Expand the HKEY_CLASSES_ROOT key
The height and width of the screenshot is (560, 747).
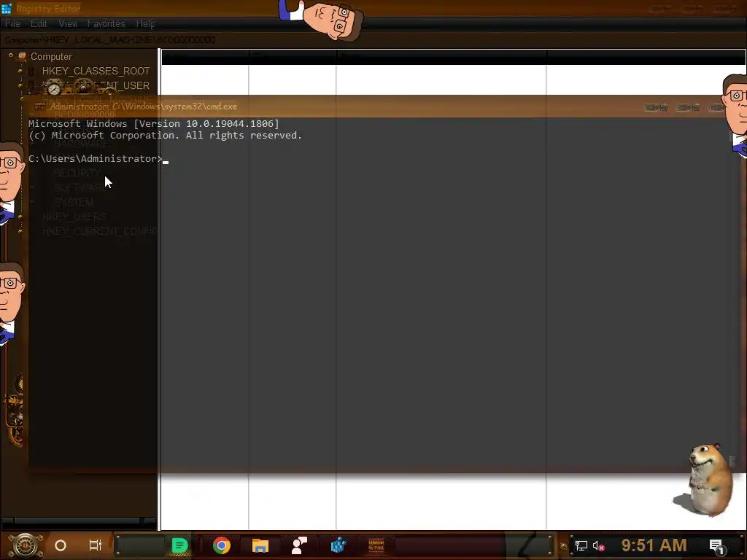(20, 71)
